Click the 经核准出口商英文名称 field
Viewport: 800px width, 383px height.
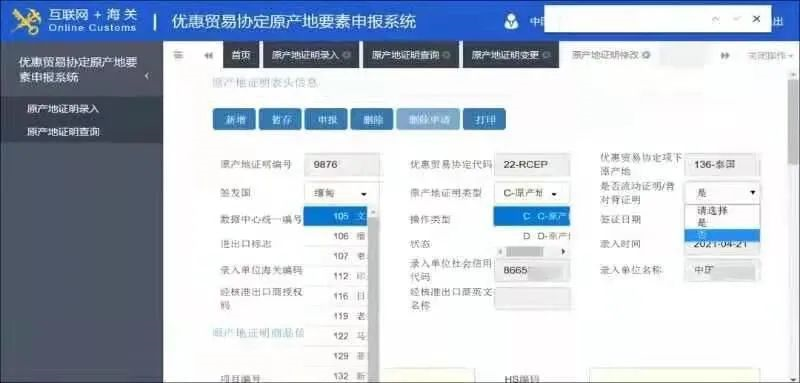click(x=532, y=298)
